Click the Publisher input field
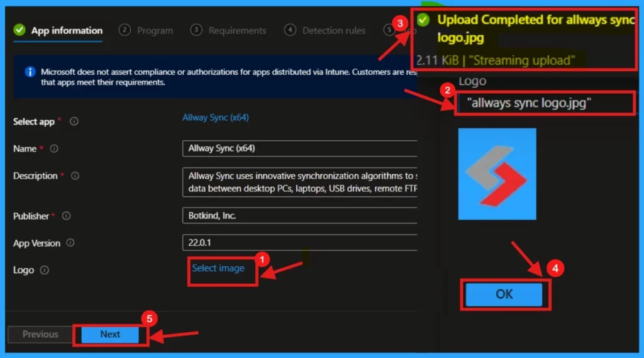This screenshot has width=644, height=358. click(x=300, y=215)
